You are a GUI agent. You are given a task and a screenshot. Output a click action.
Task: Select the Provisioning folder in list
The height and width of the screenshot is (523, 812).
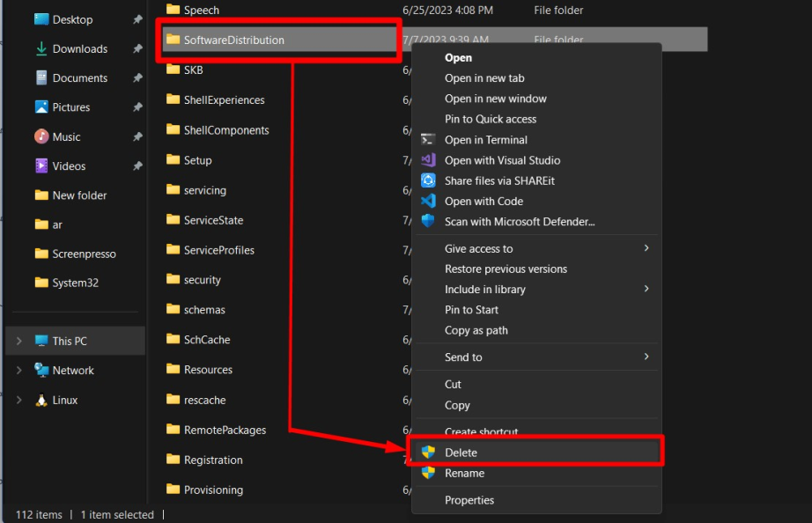pyautogui.click(x=213, y=490)
